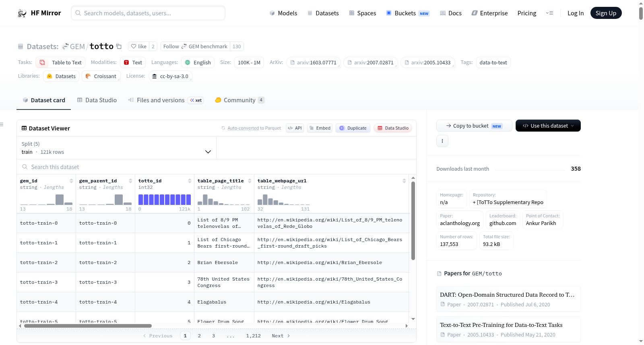Image resolution: width=644 pixels, height=345 pixels.
Task: Click the totto-train-2 gem_id cell
Action: [46, 262]
